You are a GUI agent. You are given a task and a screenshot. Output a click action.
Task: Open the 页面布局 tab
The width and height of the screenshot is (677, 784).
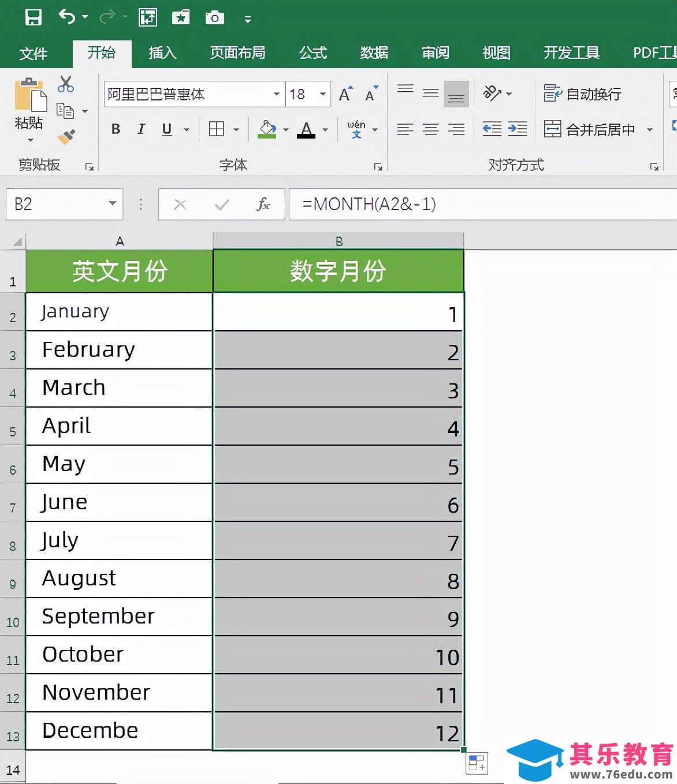[237, 53]
